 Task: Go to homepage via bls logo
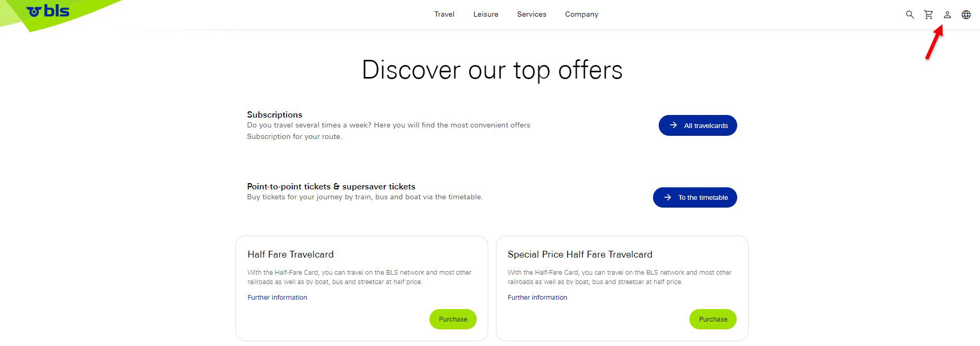pyautogui.click(x=48, y=11)
